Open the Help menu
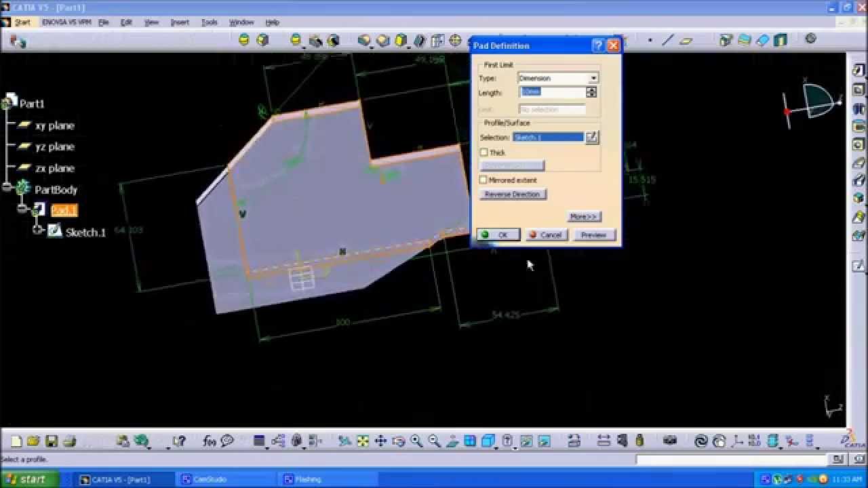868x488 pixels. pos(272,22)
